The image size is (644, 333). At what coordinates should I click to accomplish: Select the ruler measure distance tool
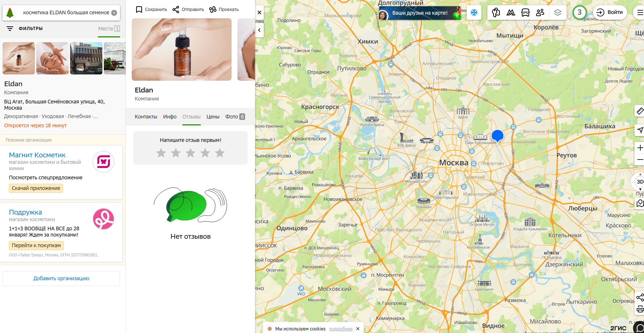pos(640,111)
